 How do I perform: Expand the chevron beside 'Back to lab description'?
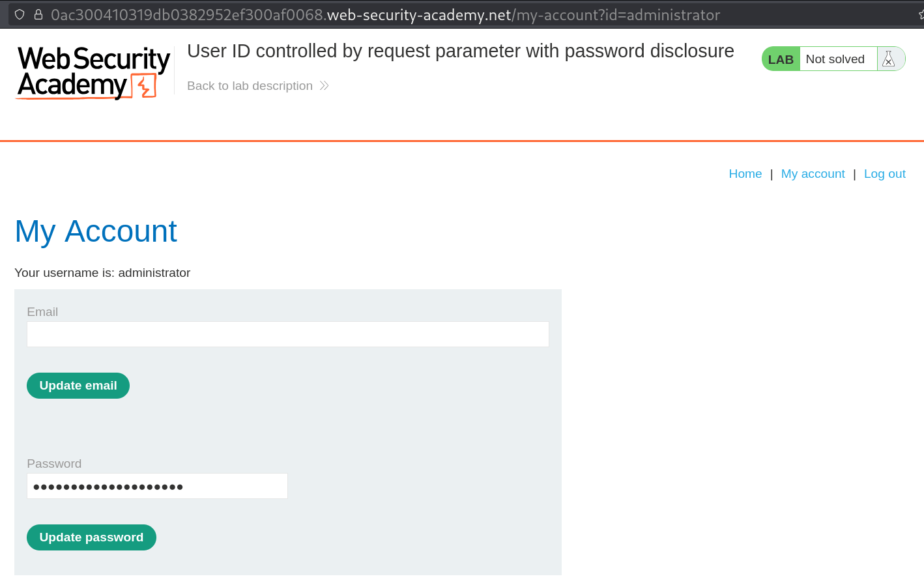324,85
